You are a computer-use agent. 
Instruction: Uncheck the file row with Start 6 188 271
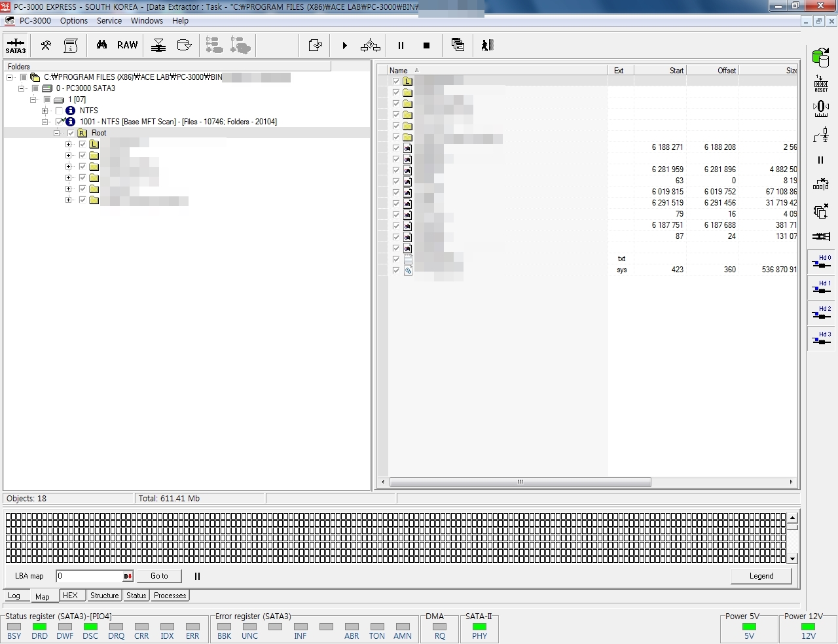396,148
